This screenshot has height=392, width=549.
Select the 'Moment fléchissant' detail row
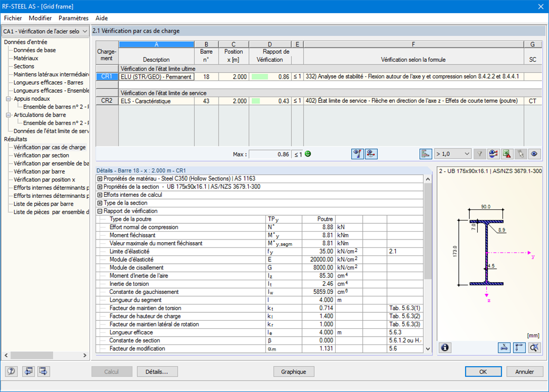pyautogui.click(x=259, y=235)
